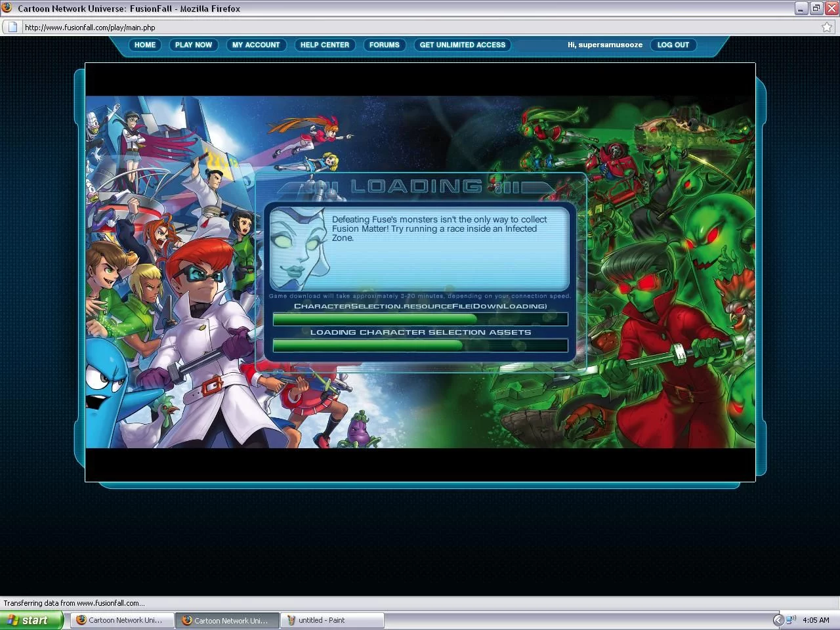Switch to first Cartoon Network Uni... taskbar window

[121, 620]
